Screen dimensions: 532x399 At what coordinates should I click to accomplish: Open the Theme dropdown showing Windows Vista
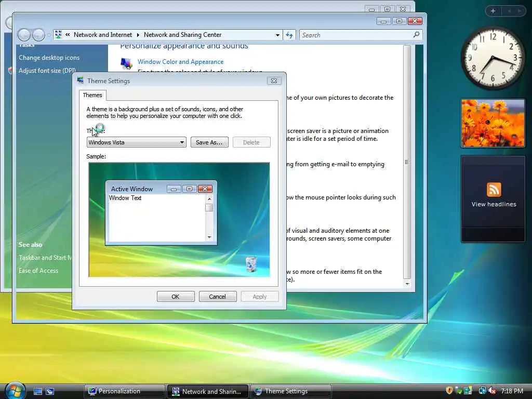[137, 142]
